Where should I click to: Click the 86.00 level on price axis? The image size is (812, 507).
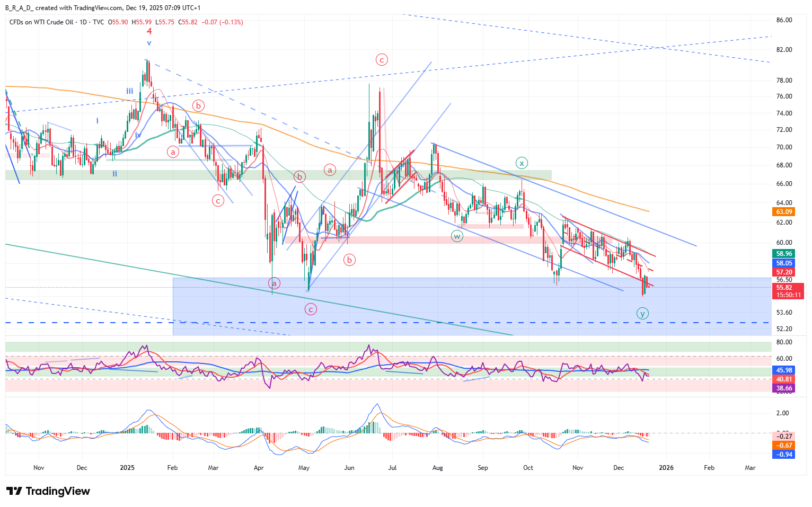coord(784,20)
